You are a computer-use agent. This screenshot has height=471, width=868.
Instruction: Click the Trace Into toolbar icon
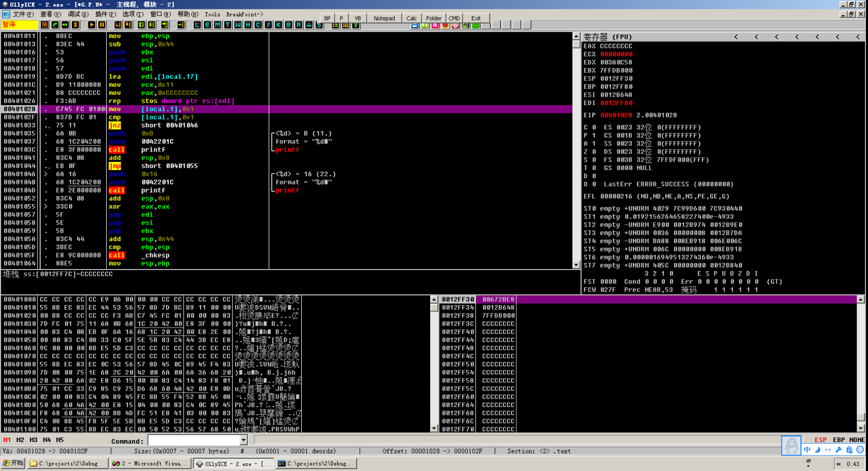pos(141,25)
